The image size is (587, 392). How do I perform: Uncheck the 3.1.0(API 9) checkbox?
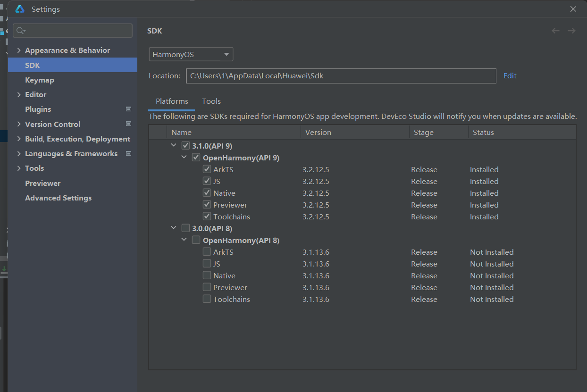pos(185,146)
